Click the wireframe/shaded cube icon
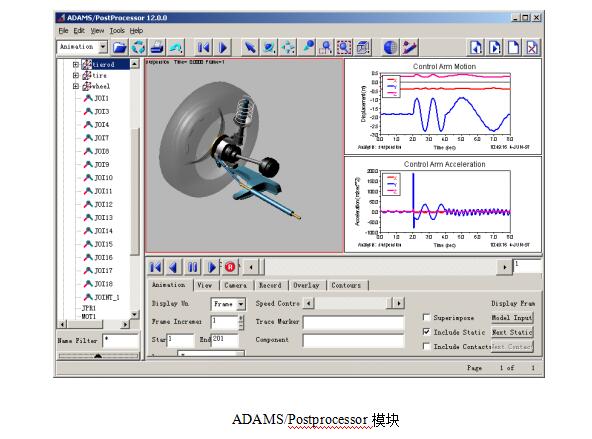 click(x=363, y=48)
